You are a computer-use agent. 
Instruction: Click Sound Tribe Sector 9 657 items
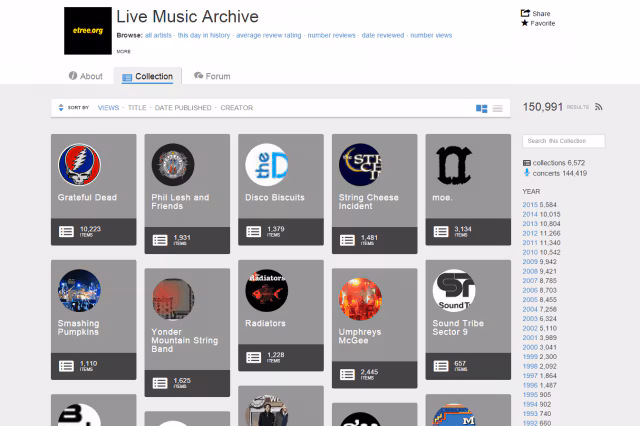(460, 366)
